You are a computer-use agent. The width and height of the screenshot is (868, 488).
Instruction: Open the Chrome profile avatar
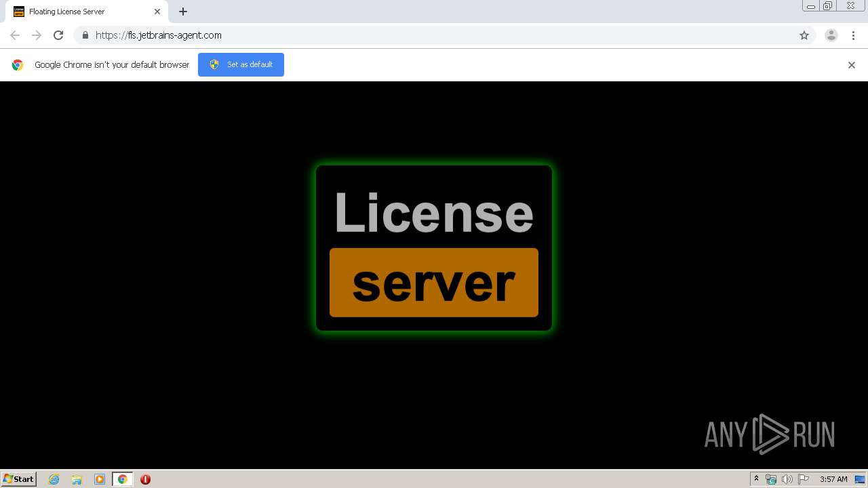pos(831,35)
